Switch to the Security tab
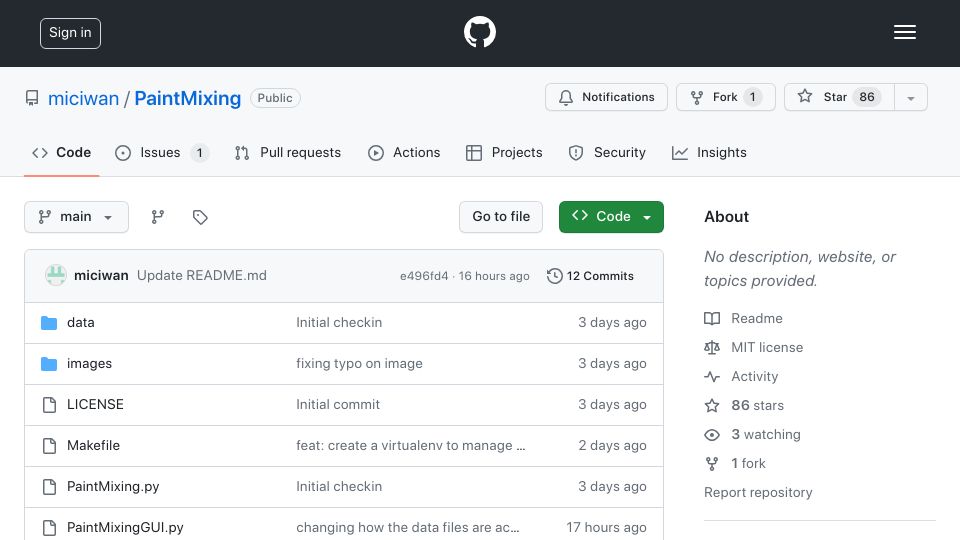 [x=607, y=152]
